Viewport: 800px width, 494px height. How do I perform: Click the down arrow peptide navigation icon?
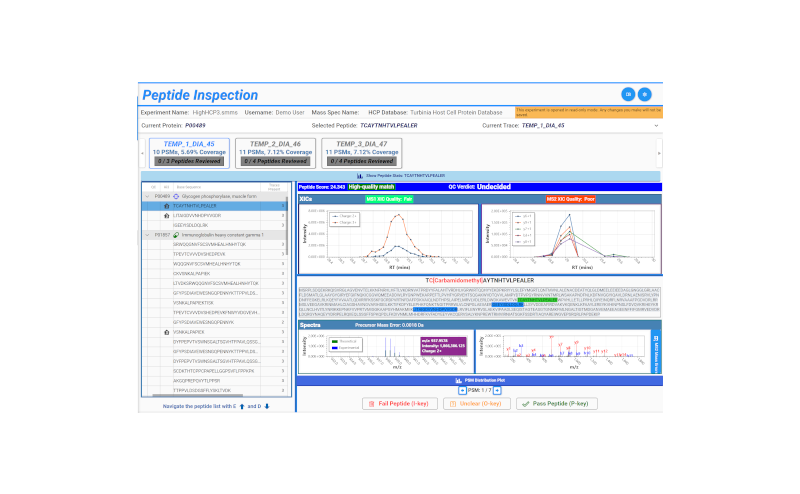(267, 406)
